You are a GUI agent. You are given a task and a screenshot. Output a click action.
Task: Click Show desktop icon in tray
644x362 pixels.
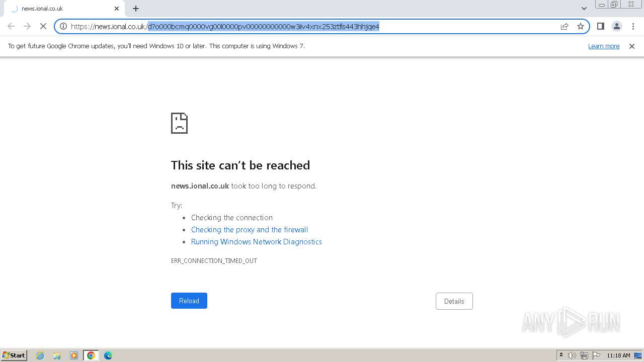[x=638, y=355]
